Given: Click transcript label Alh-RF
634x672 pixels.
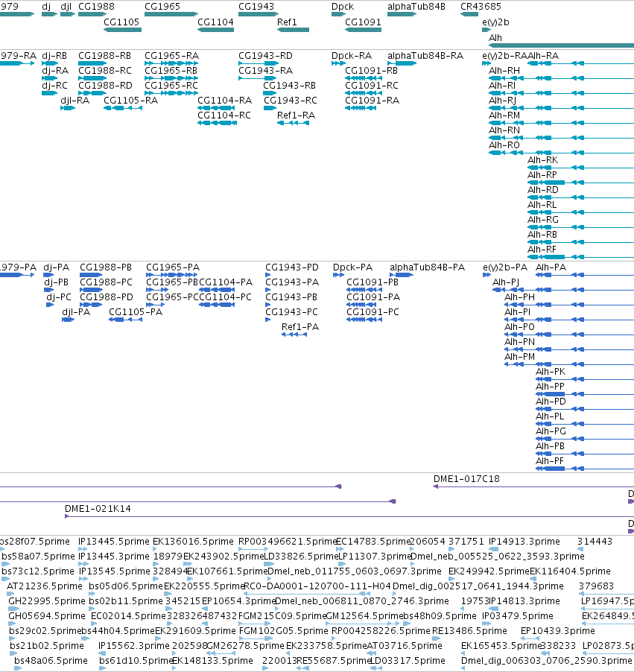Looking at the screenshot, I should [542, 250].
